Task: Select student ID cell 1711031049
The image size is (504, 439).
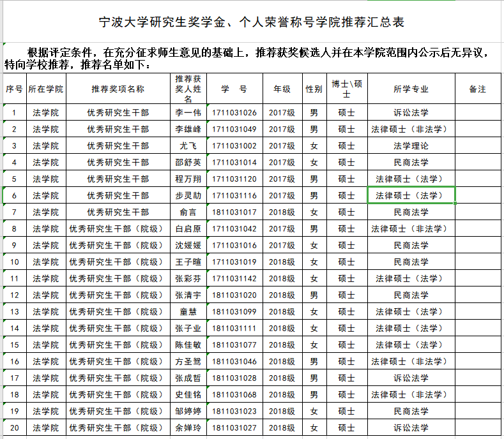Action: coord(234,130)
